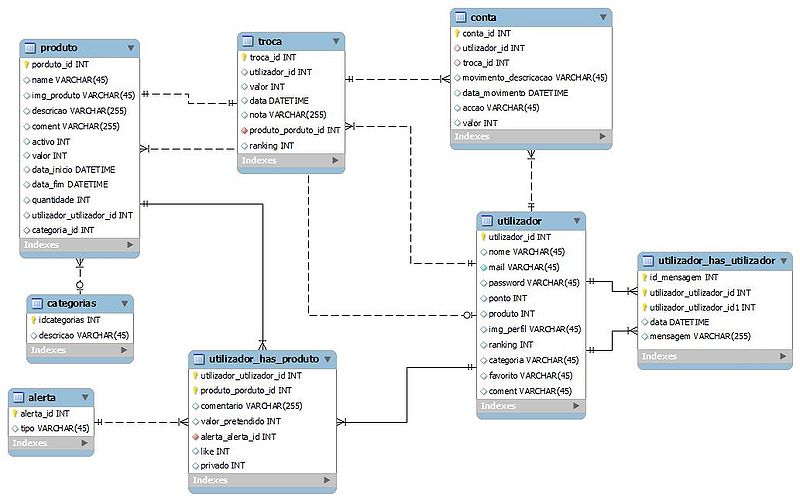Viewport: 800px width, 501px height.
Task: Select the mensagem VARCHAR(255) column row
Action: click(x=700, y=337)
